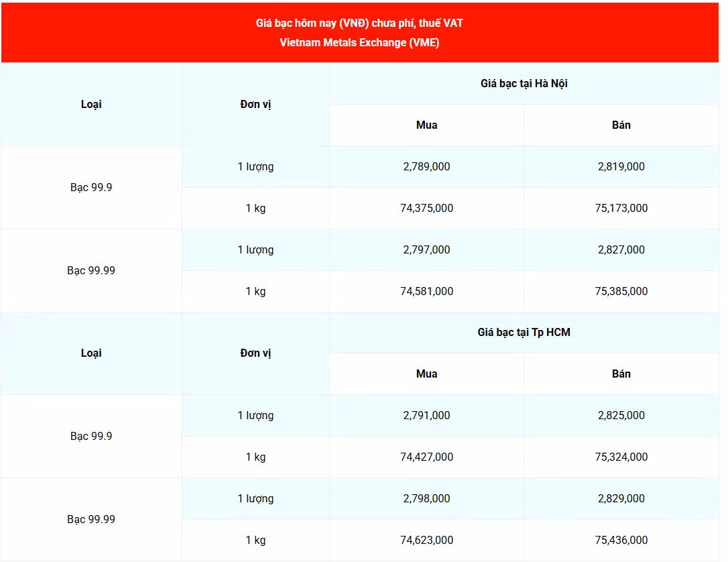Click the Hà Nội buy price 2,789,000

pos(427,167)
